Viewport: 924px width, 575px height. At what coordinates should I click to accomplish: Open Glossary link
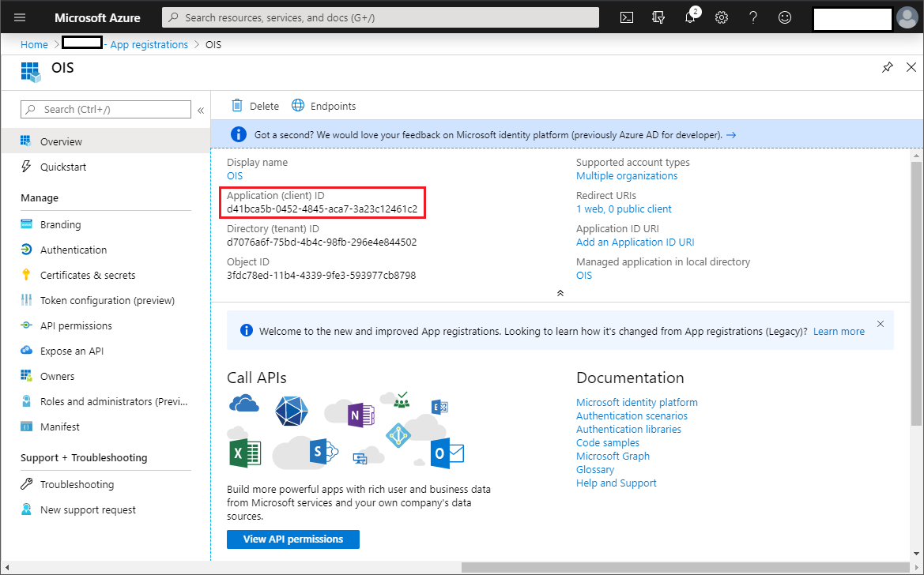(x=595, y=469)
